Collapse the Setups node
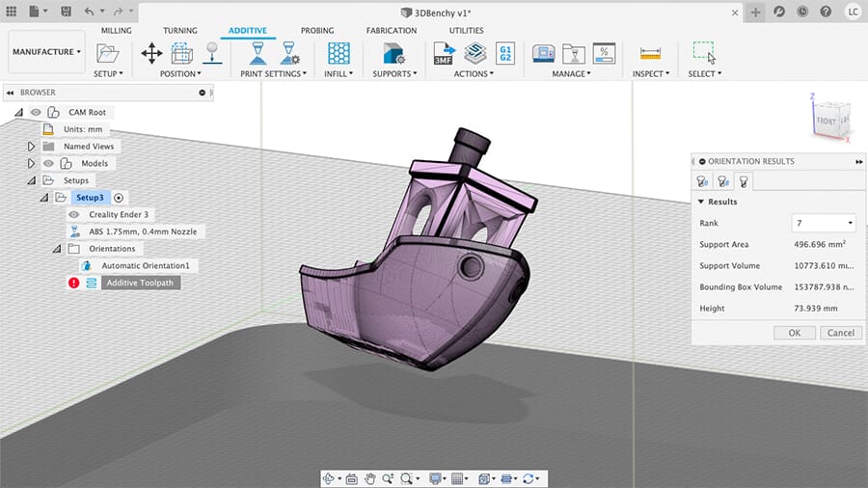 (32, 180)
